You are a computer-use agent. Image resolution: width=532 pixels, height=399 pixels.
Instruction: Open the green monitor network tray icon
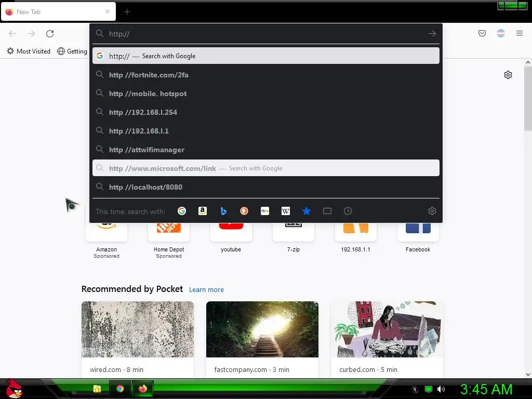[429, 389]
